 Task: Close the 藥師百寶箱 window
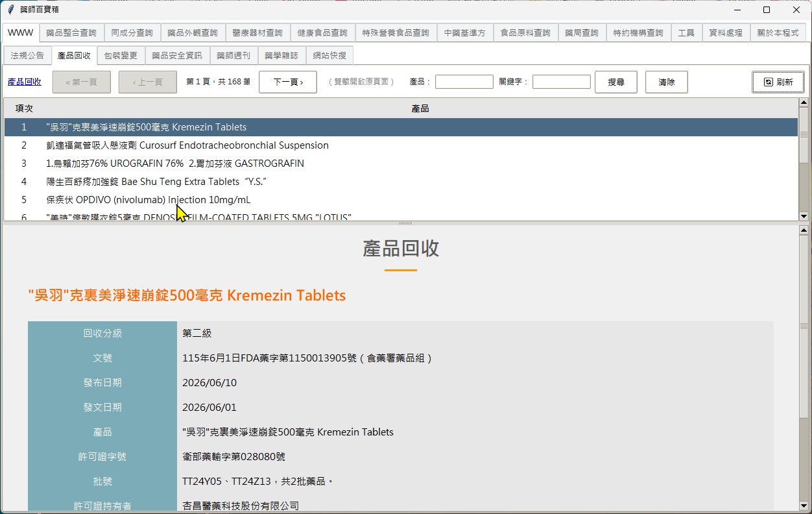click(796, 10)
